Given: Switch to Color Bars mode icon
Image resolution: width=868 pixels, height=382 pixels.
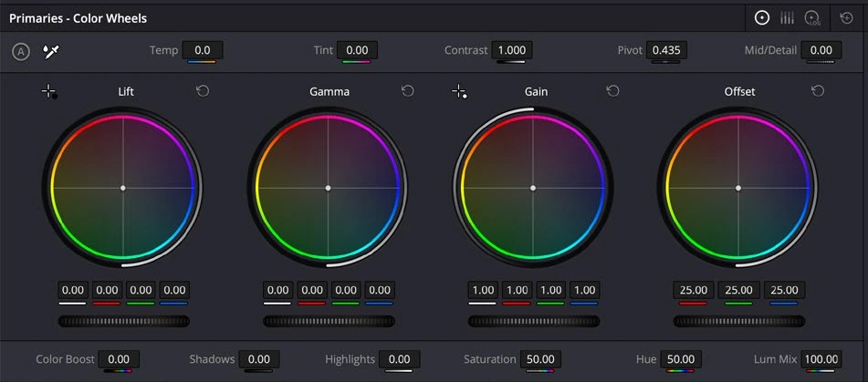Looking at the screenshot, I should [787, 17].
